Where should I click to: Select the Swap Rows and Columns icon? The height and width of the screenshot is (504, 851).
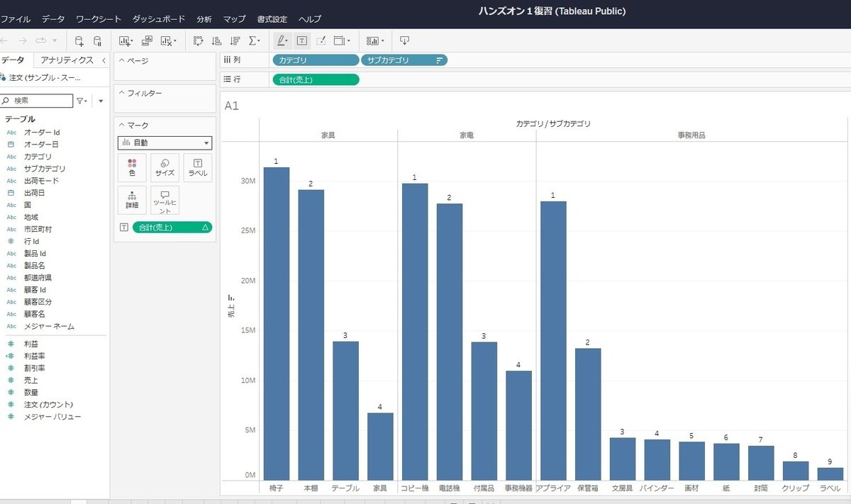(x=199, y=40)
